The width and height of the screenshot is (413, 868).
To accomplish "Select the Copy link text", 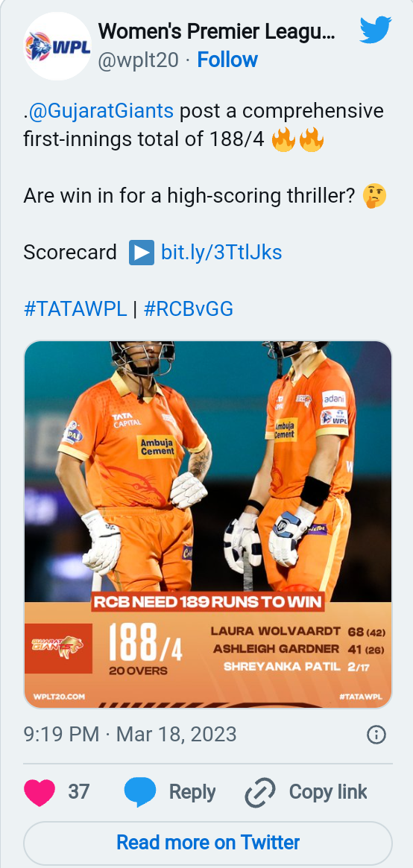I will (328, 791).
